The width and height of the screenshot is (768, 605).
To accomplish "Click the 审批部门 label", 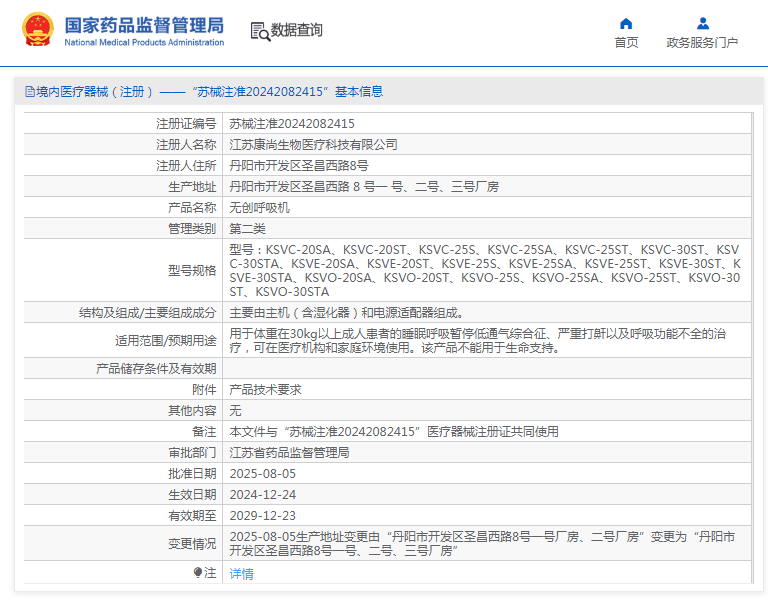I will coord(192,453).
